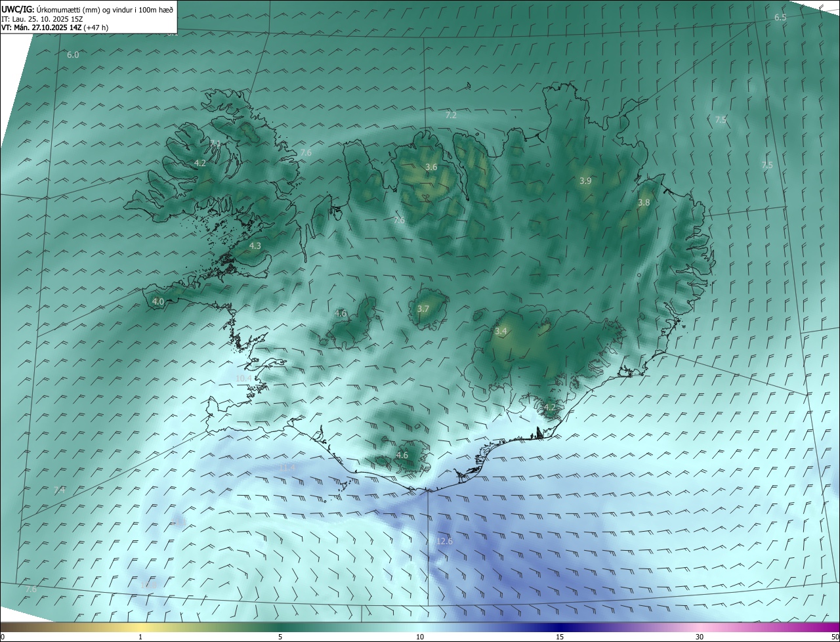This screenshot has width=840, height=642.
Task: Click the 3.8 value label on the map
Action: point(644,203)
